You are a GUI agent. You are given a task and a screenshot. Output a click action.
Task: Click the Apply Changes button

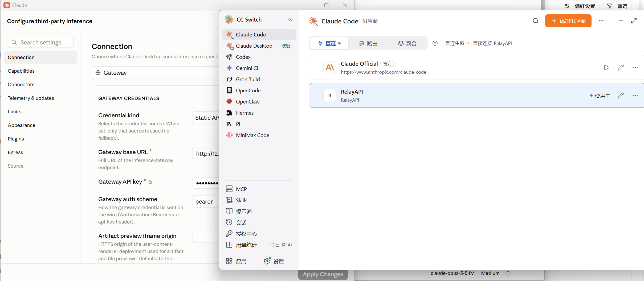[x=323, y=274]
